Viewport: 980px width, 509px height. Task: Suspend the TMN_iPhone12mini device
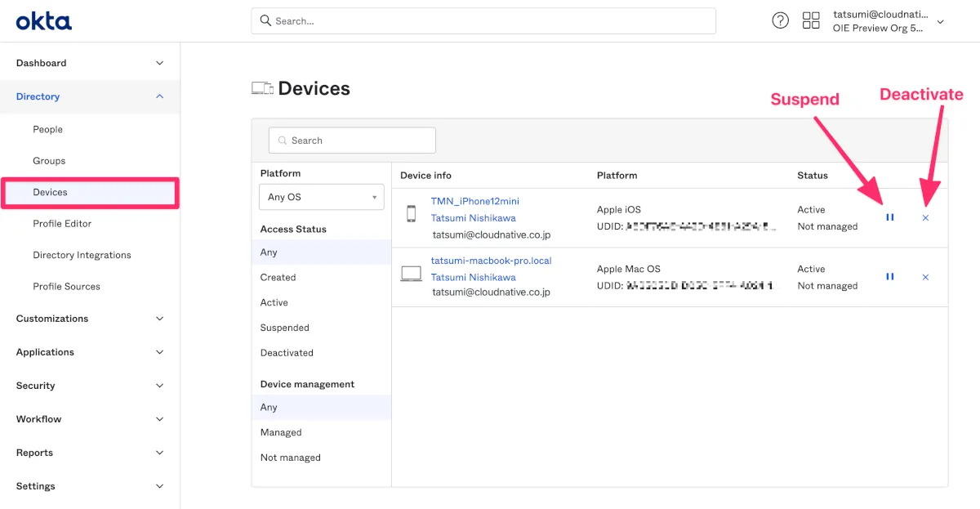(x=890, y=218)
